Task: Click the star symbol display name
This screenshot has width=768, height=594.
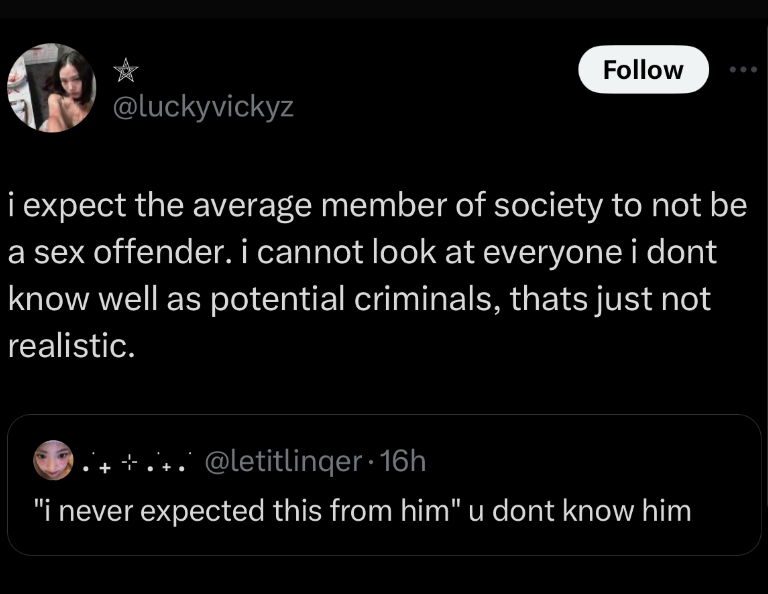Action: (125, 69)
